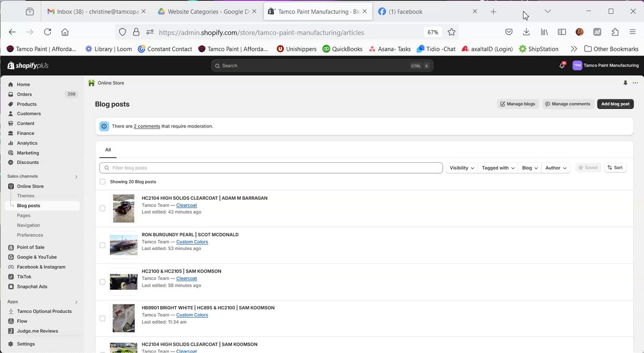Image resolution: width=644 pixels, height=353 pixels.
Task: Go back using browser back arrow
Action: (12, 32)
